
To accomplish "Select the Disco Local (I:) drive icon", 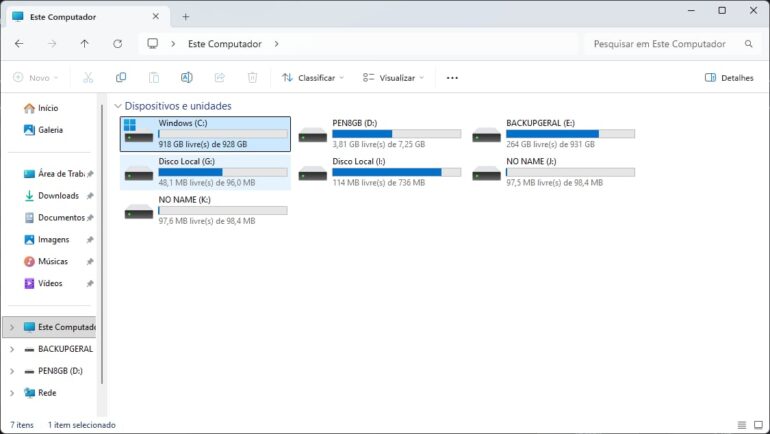I will tap(313, 173).
